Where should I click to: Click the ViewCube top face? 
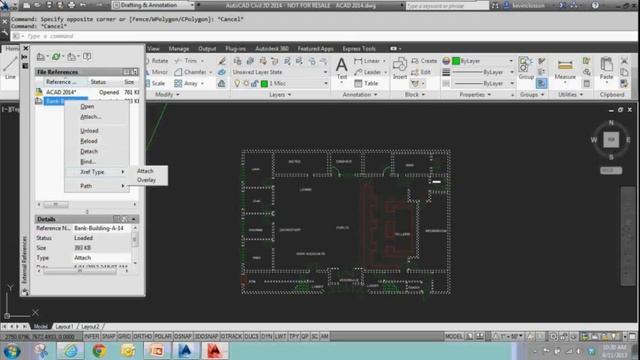(611, 140)
